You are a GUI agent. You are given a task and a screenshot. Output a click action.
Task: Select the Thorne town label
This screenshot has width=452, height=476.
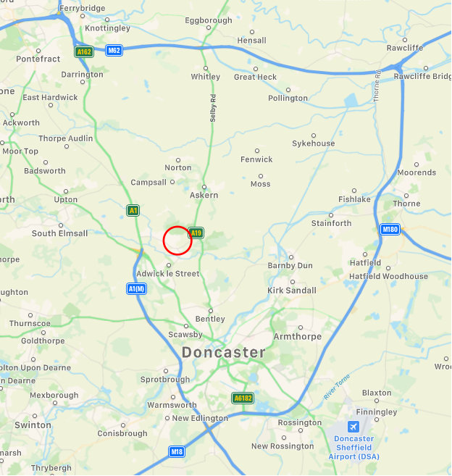pyautogui.click(x=407, y=204)
